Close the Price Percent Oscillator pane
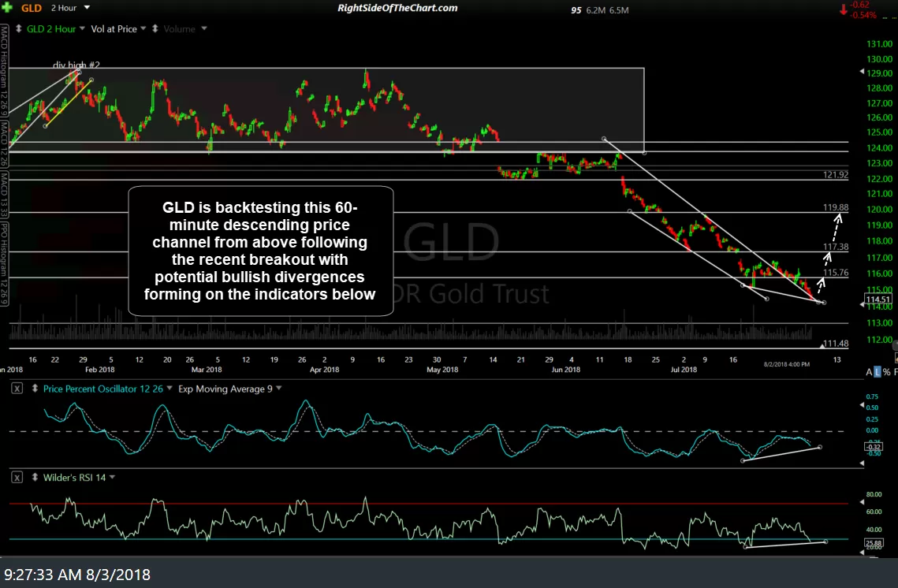The width and height of the screenshot is (898, 588). point(17,388)
